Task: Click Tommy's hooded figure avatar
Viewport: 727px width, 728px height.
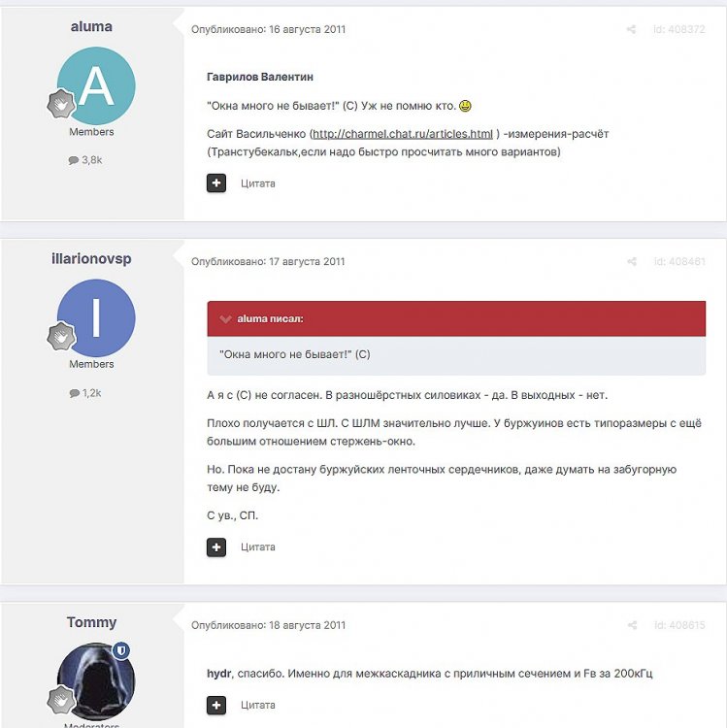Action: coord(96,681)
